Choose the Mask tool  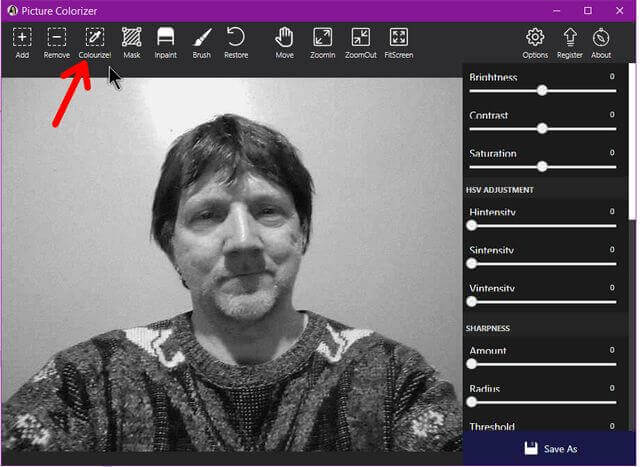click(x=131, y=38)
